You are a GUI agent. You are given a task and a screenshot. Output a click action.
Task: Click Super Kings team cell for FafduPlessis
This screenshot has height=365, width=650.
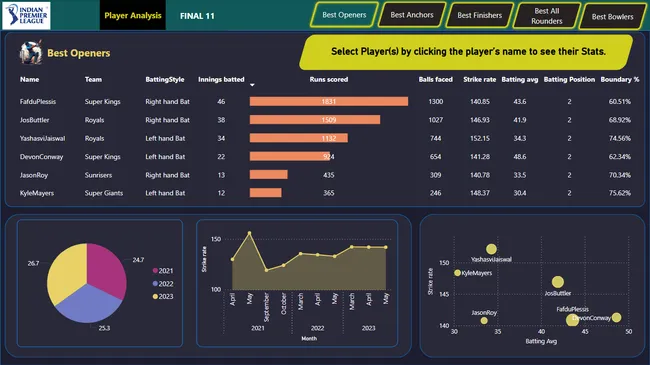coord(102,102)
